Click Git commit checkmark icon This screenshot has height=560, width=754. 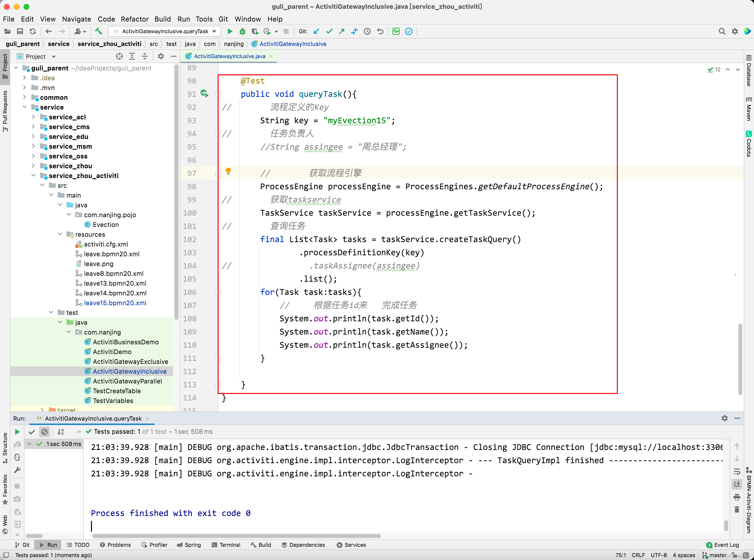(329, 32)
